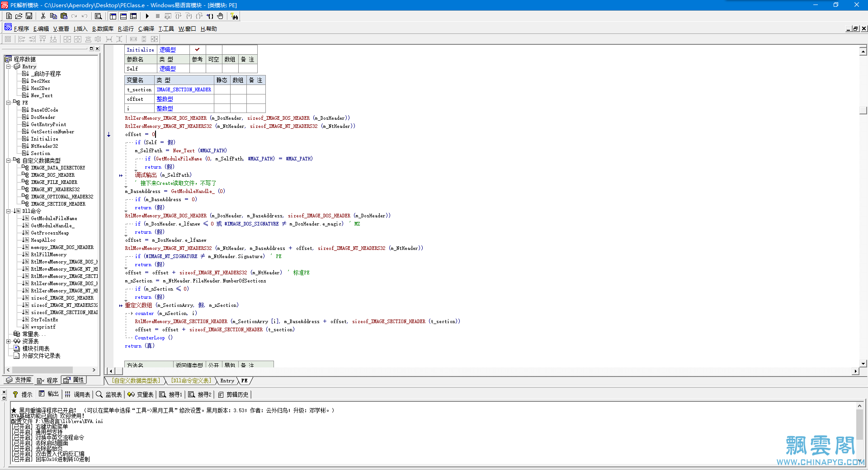Click the Find magnifier toolbar icon

98,16
